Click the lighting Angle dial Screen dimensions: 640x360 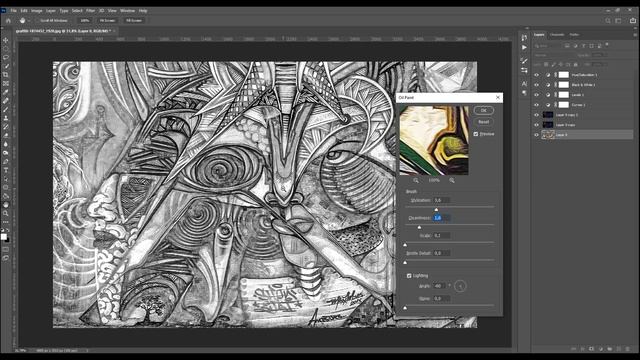(460, 286)
